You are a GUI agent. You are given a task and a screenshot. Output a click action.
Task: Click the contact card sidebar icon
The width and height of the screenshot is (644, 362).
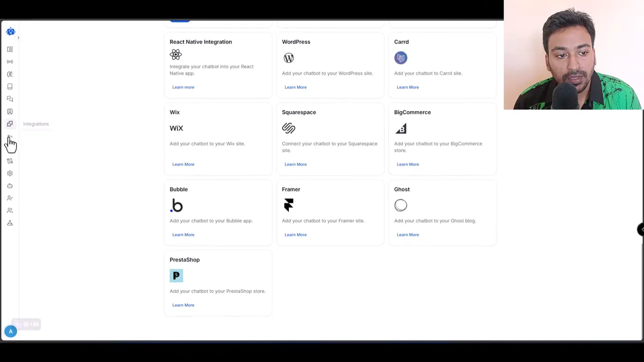tap(10, 111)
